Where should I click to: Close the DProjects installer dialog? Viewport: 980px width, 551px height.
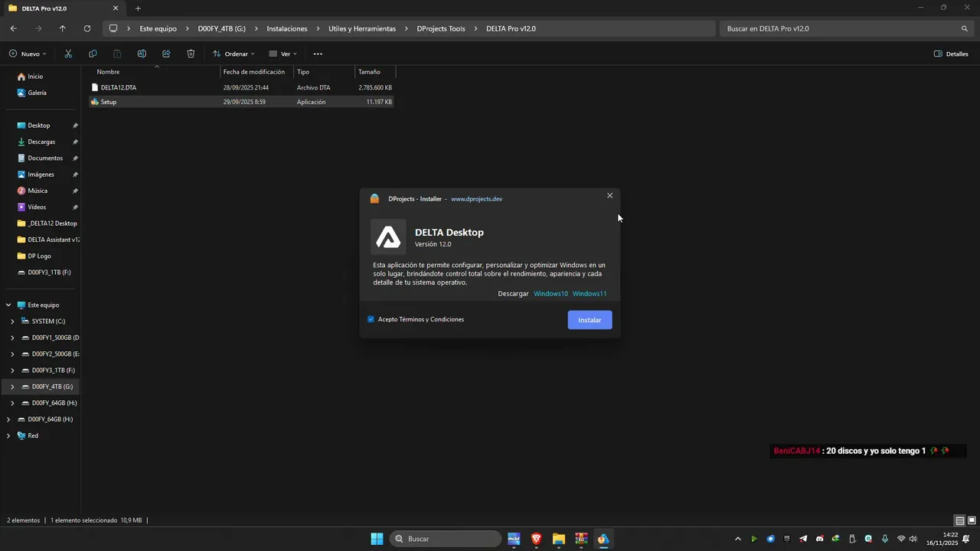[x=609, y=196]
